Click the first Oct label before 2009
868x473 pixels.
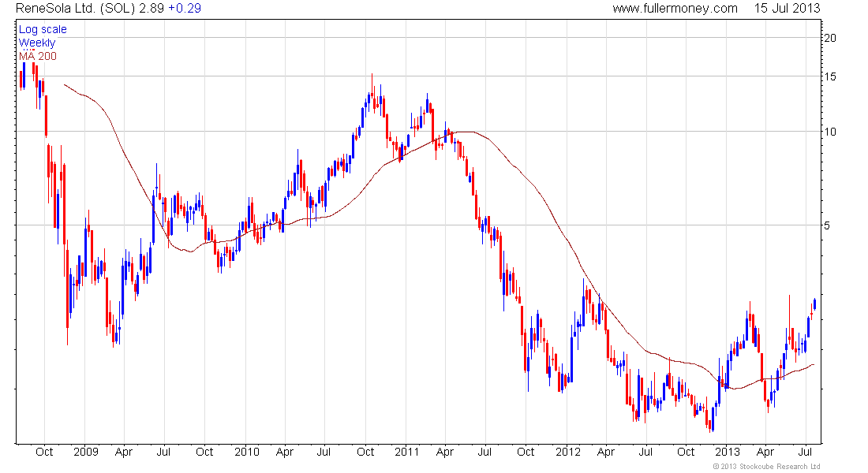coord(44,452)
